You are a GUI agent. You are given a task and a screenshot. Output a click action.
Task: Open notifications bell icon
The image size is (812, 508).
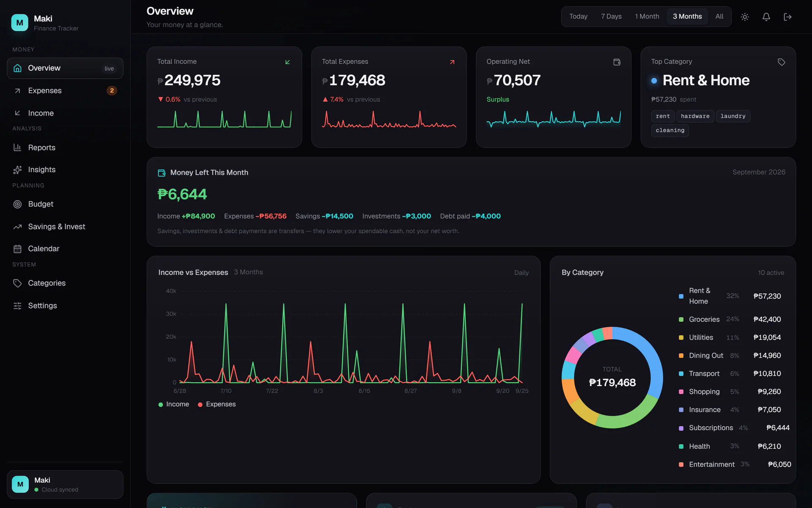click(x=766, y=17)
